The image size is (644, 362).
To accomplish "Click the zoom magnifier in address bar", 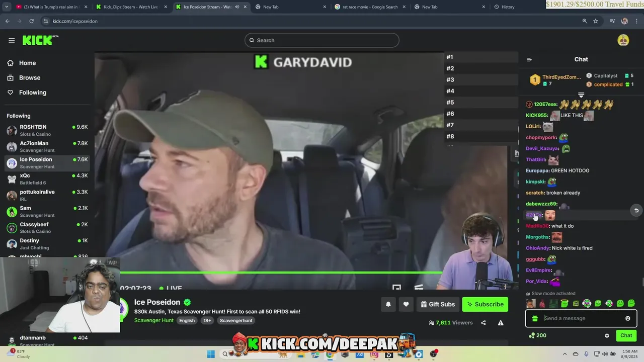I will pyautogui.click(x=585, y=21).
